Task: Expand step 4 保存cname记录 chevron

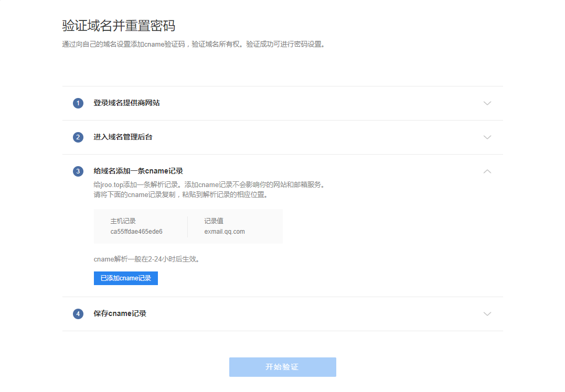Action: click(x=487, y=314)
